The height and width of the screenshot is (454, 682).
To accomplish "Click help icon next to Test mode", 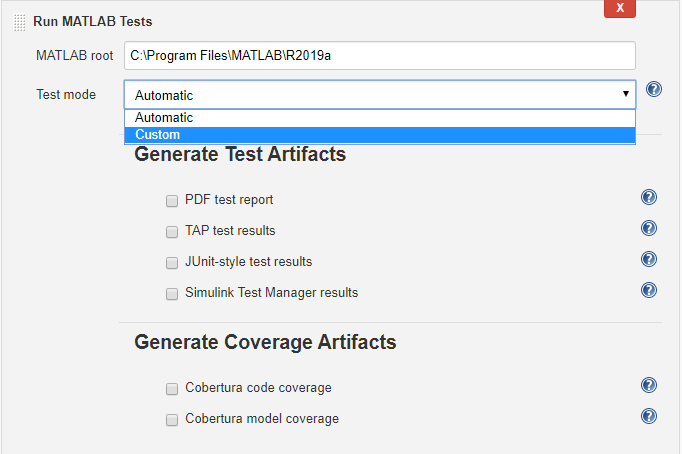I will pyautogui.click(x=654, y=90).
